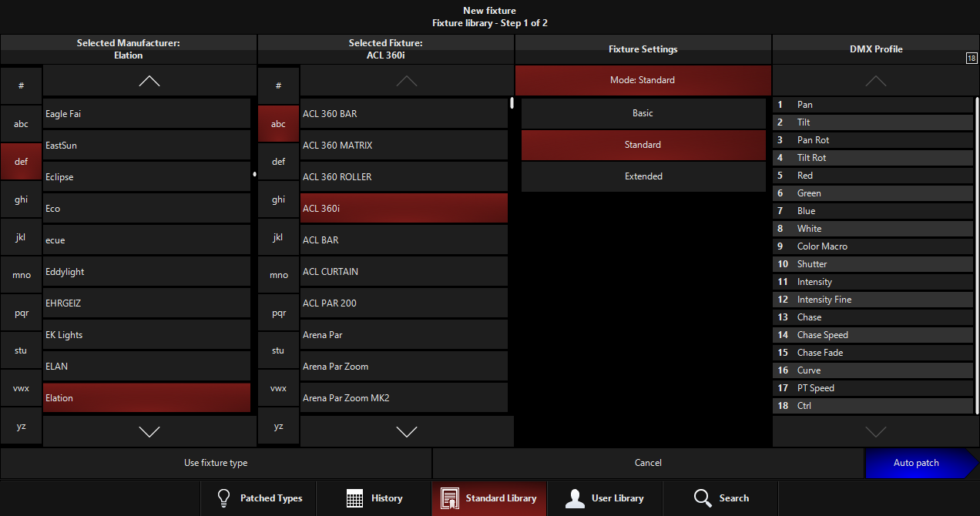
Task: Select the ACL 360 MATRIX fixture
Action: click(x=404, y=145)
